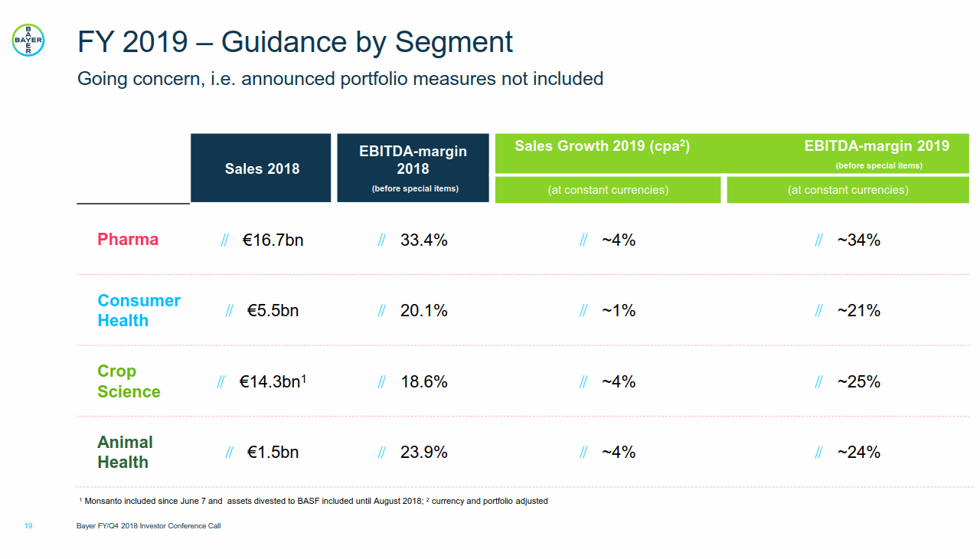Select the 'Sales Growth 2019 (cpa²)' header
The width and height of the screenshot is (980, 559).
[603, 146]
